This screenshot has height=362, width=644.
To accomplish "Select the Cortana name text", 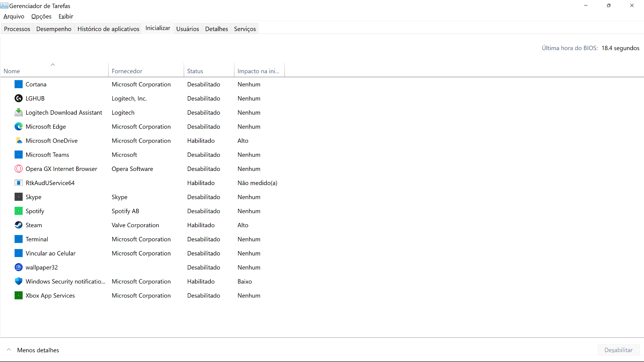I will pyautogui.click(x=36, y=84).
